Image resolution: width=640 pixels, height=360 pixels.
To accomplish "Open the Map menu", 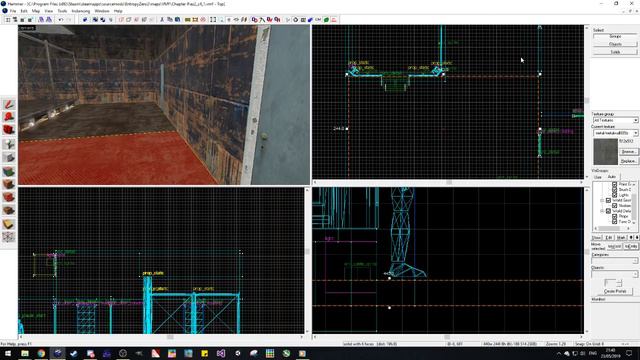I will pos(36,11).
